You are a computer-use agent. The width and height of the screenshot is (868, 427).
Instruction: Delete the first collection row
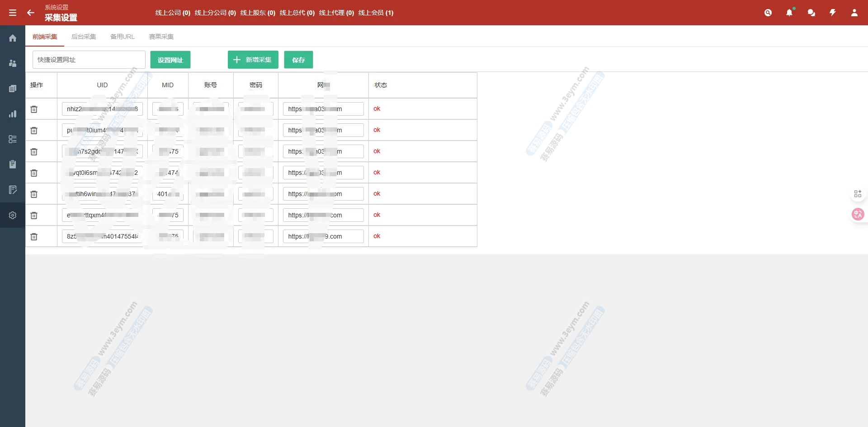coord(34,109)
